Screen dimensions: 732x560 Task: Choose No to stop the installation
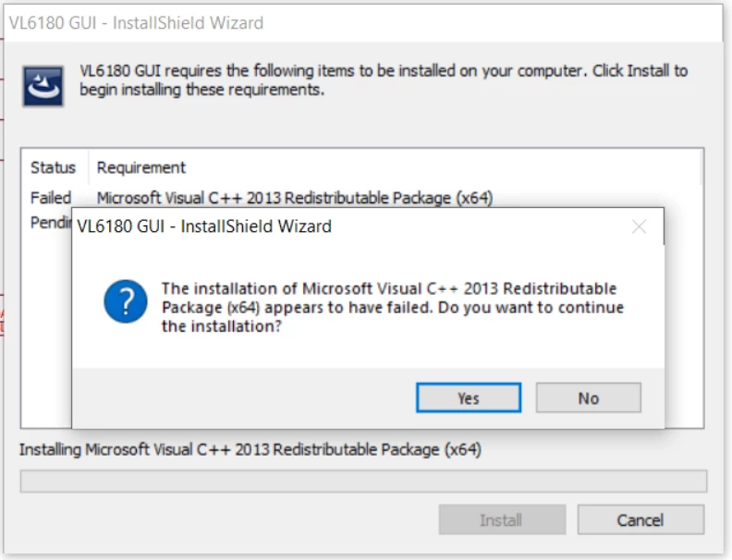[588, 398]
